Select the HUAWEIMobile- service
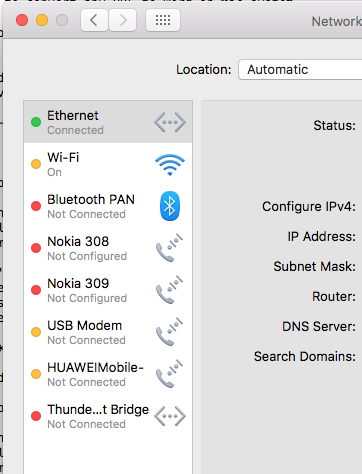This screenshot has width=362, height=474. tap(108, 374)
